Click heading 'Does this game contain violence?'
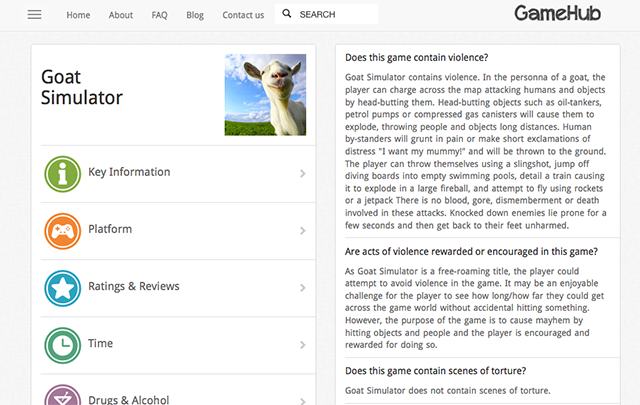The width and height of the screenshot is (640, 405). pos(417,58)
